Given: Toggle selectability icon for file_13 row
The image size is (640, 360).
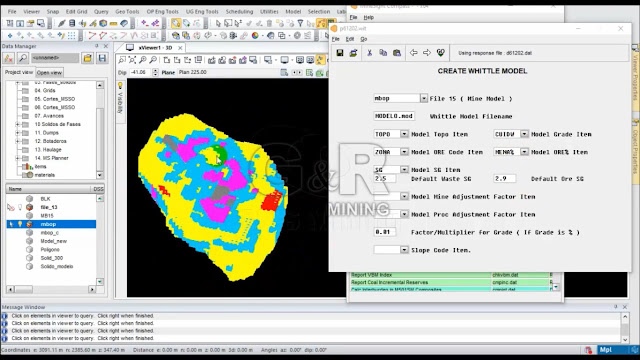Looking at the screenshot, I should coord(11,207).
